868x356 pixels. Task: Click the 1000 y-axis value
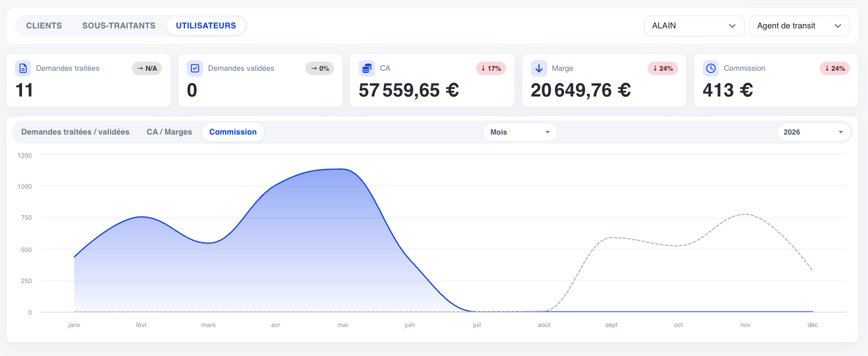click(x=25, y=187)
